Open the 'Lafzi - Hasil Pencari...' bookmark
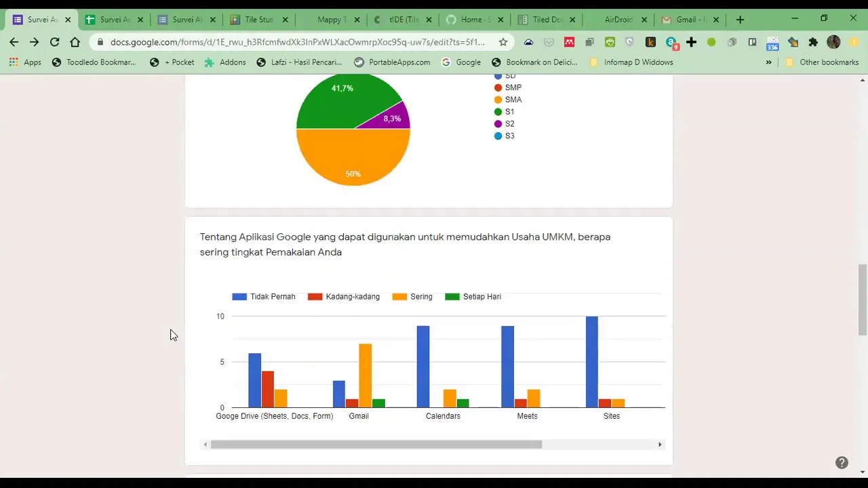The image size is (868, 488). coord(299,62)
